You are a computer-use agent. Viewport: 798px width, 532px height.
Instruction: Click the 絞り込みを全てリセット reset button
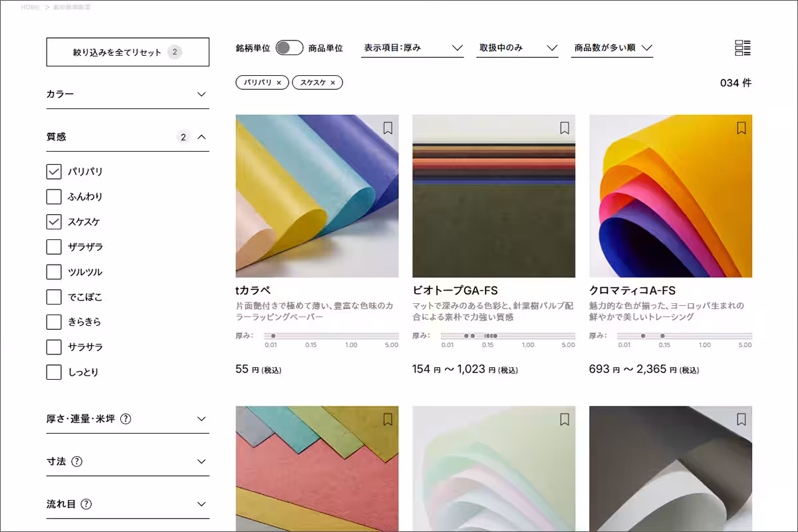pyautogui.click(x=127, y=51)
